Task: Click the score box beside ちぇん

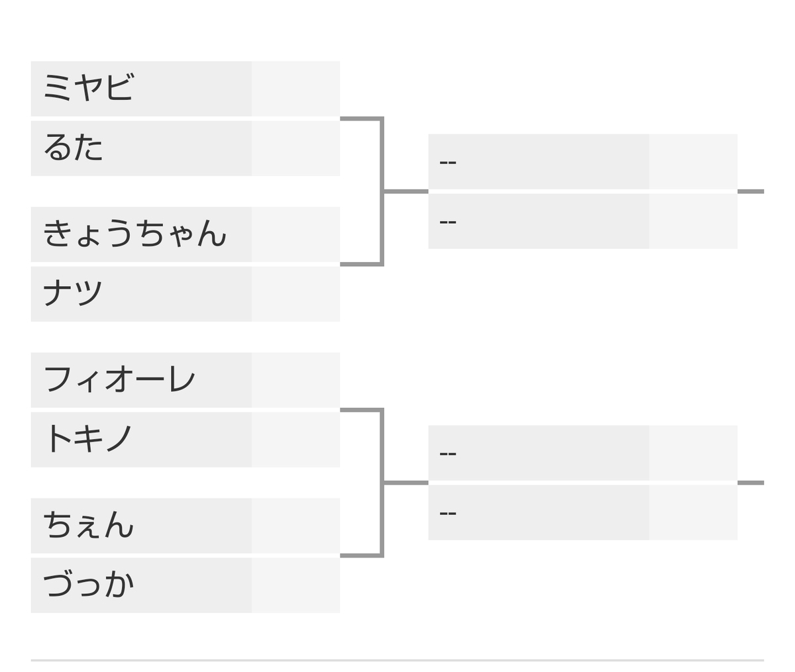Action: (296, 526)
